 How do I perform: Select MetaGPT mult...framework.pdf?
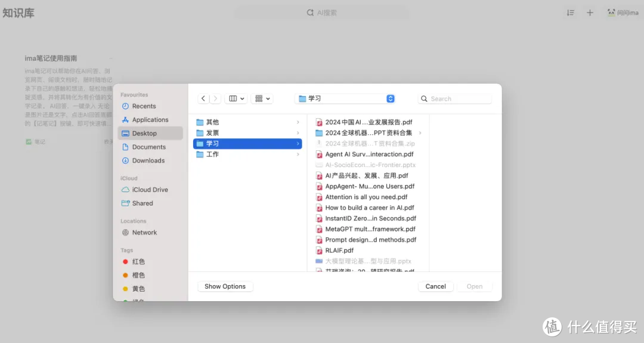[x=369, y=229]
